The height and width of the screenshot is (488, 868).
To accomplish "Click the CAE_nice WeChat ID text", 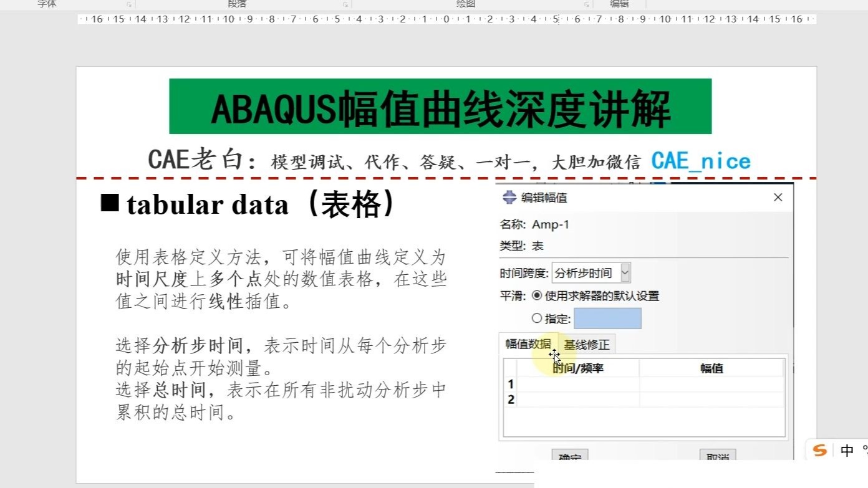I will click(x=701, y=161).
